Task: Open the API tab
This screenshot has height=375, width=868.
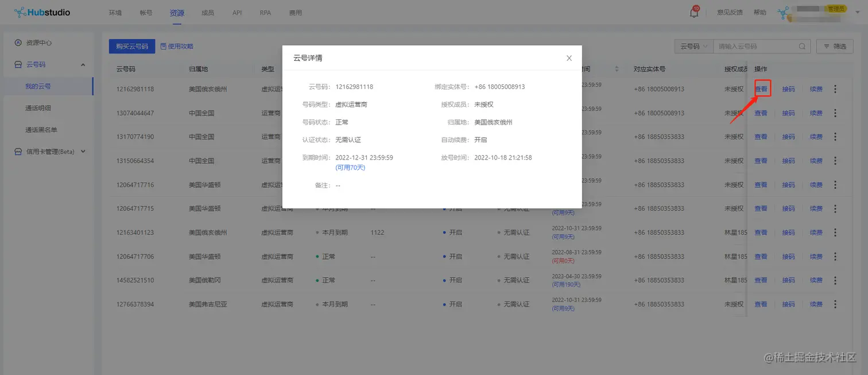Action: coord(237,13)
